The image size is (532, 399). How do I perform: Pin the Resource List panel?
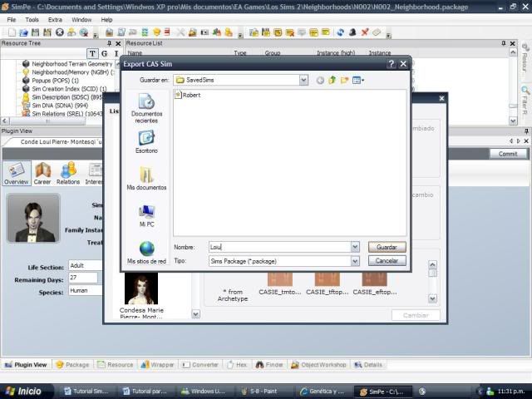(504, 43)
